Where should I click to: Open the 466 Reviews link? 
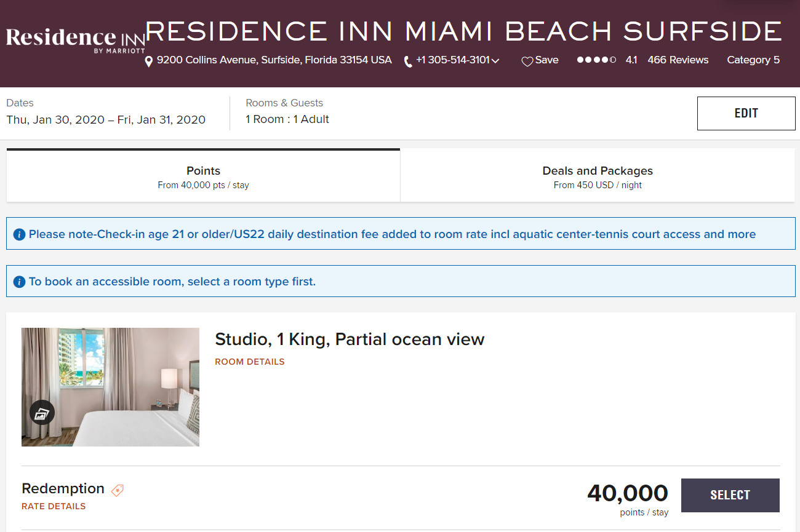pos(678,60)
